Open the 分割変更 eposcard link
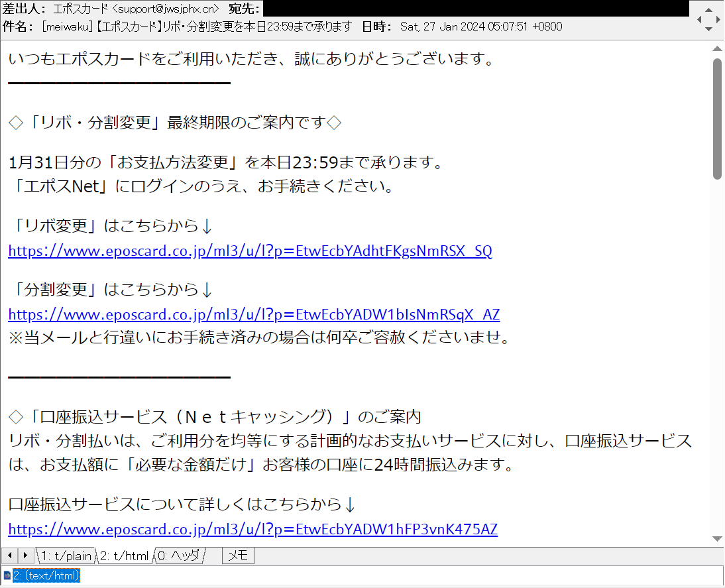 [254, 315]
